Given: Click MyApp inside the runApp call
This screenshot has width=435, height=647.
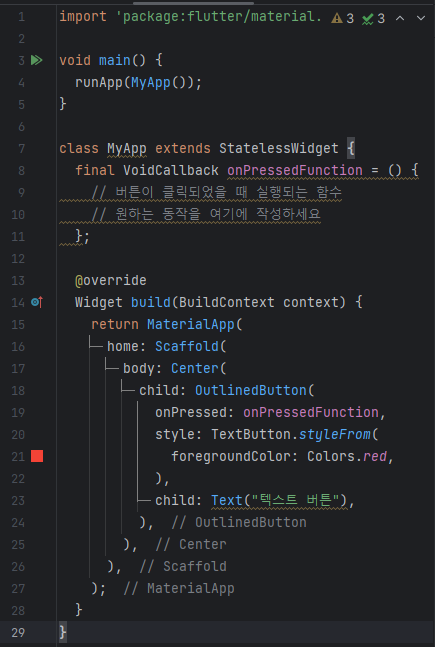Looking at the screenshot, I should coord(151,83).
